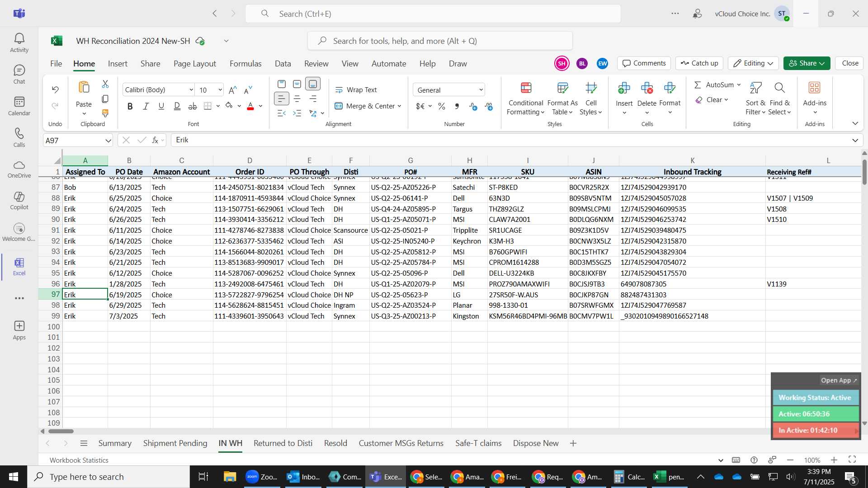Add a new sheet with plus icon
868x488 pixels.
573,443
